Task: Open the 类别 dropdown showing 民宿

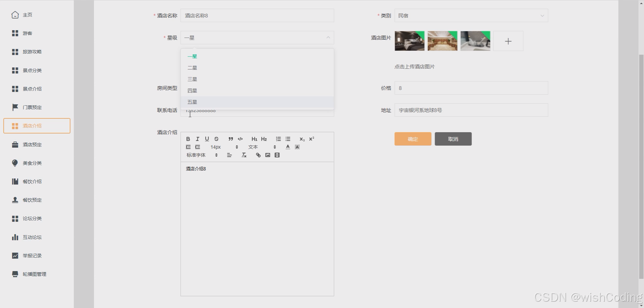Action: click(471, 15)
